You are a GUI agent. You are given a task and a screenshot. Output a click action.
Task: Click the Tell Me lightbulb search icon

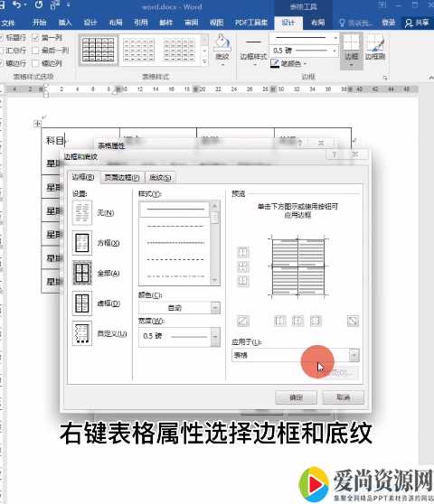[x=343, y=23]
